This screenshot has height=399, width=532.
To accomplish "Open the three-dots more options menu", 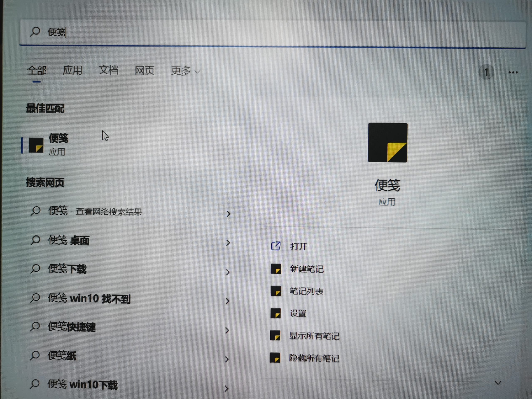I will 513,72.
